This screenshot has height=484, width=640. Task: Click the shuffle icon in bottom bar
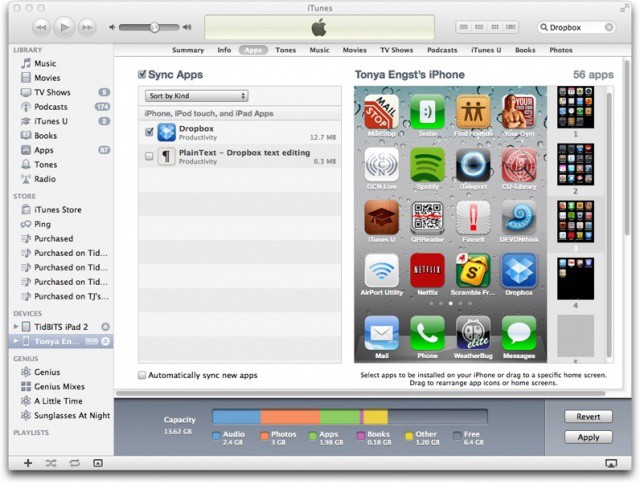click(x=50, y=463)
